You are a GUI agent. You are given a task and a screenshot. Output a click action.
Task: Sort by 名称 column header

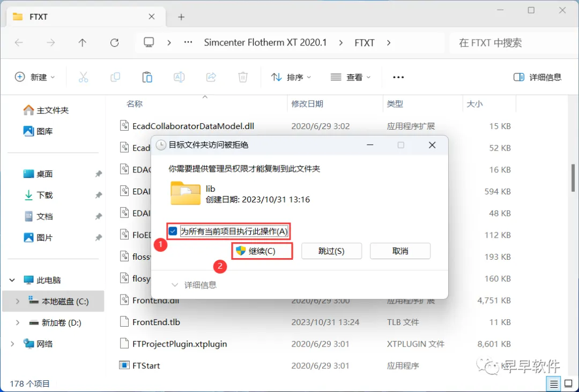tap(135, 104)
